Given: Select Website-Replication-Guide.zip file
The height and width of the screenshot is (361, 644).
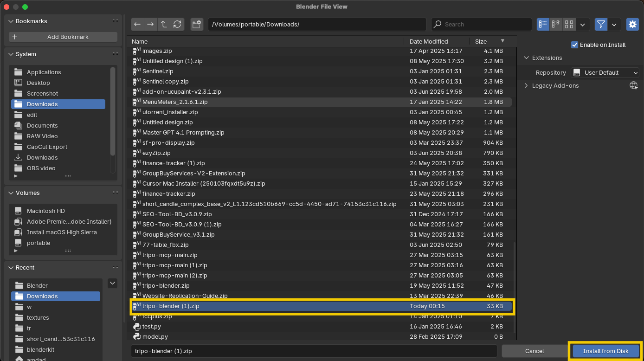Looking at the screenshot, I should coord(321,296).
